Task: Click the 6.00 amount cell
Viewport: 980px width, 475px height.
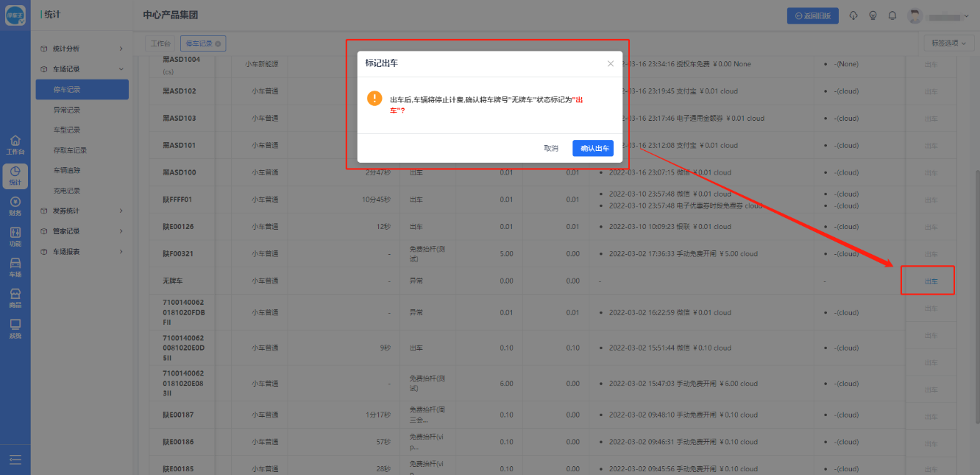Action: point(506,384)
